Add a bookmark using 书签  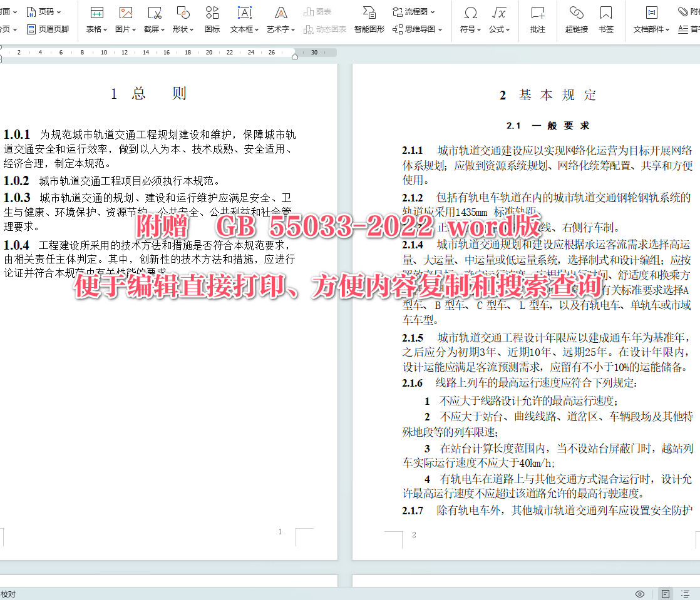tap(606, 18)
